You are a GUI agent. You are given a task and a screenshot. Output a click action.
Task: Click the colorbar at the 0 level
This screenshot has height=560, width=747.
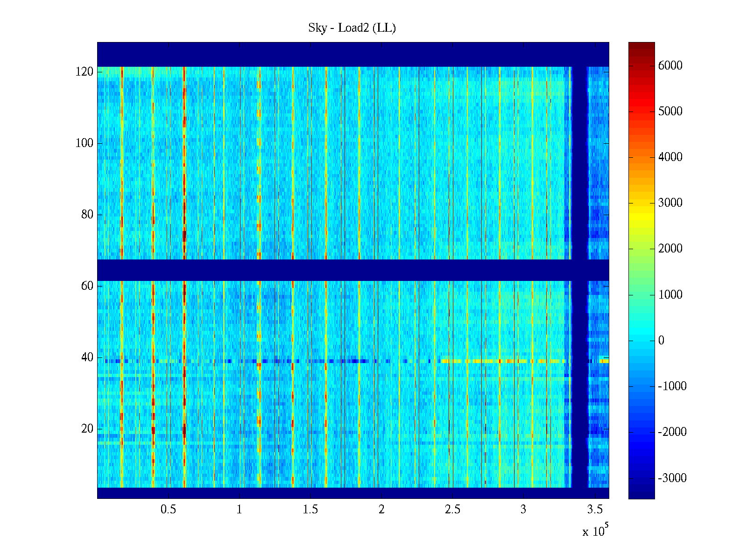click(x=641, y=340)
